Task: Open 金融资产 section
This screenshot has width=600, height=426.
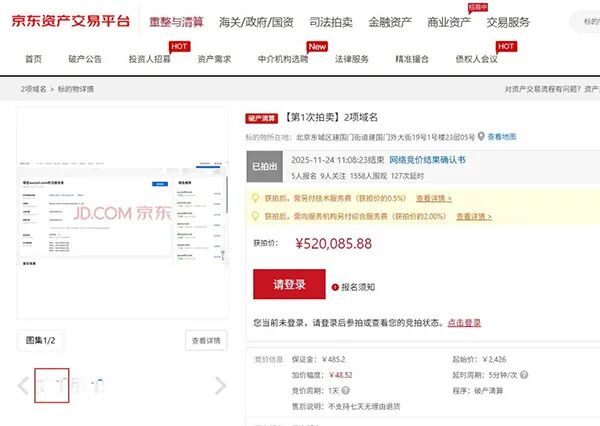Action: 390,22
